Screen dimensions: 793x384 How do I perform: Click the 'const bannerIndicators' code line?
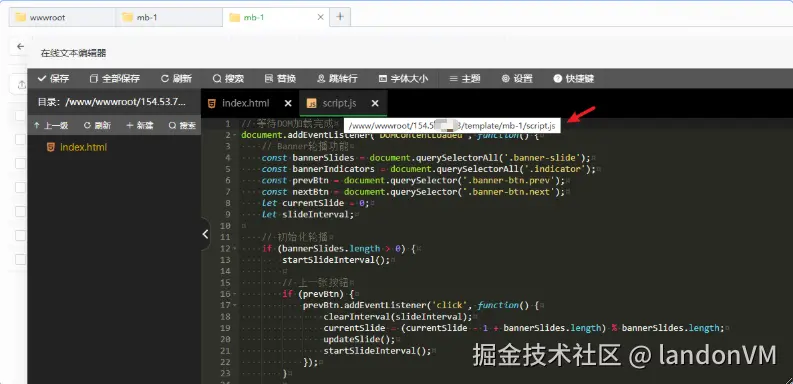point(428,169)
